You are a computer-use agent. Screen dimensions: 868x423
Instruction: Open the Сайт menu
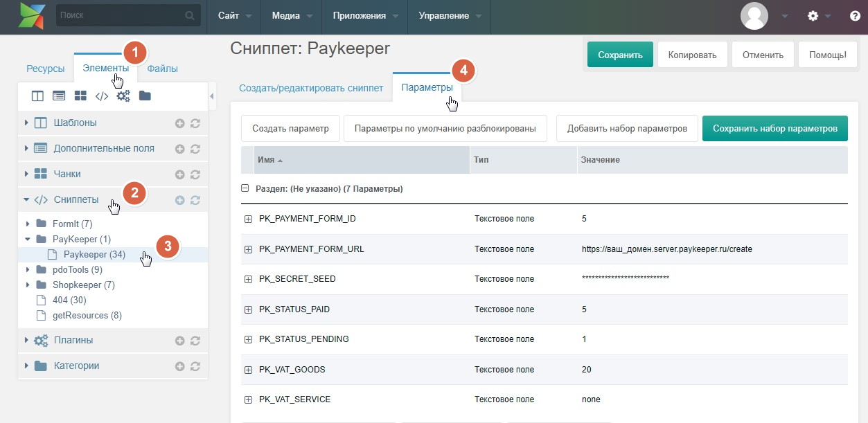click(x=234, y=16)
